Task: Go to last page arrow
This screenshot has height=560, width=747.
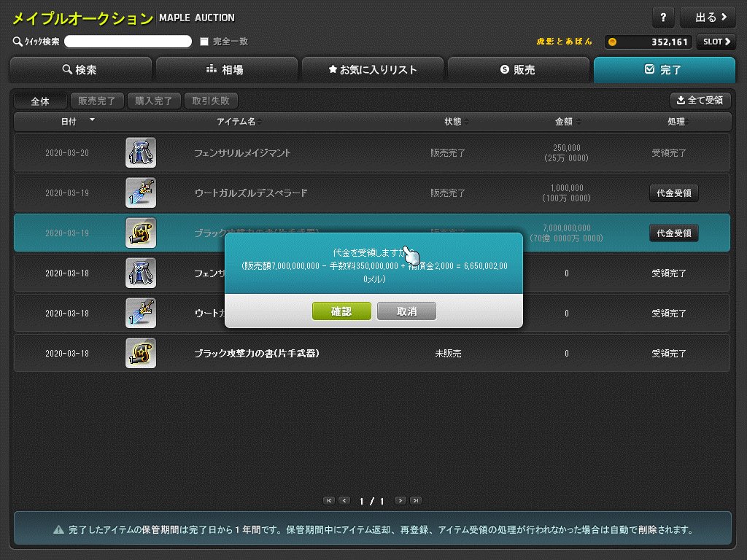Action: [416, 500]
